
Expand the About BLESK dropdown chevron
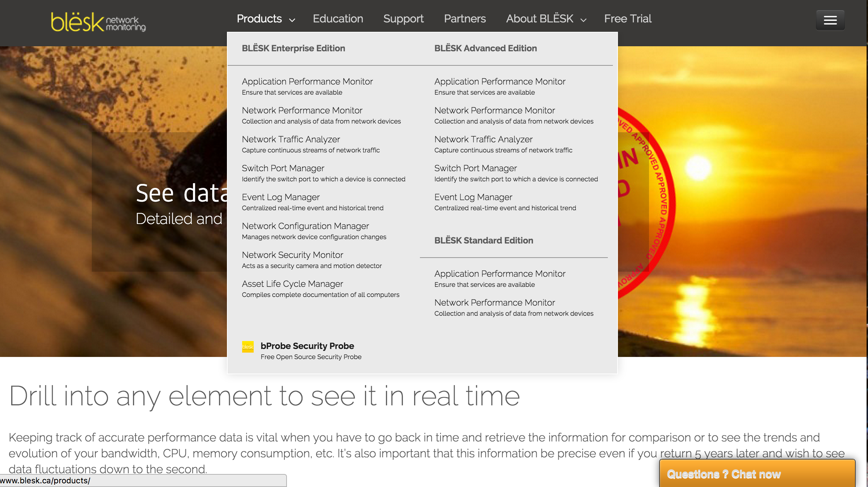(x=584, y=20)
